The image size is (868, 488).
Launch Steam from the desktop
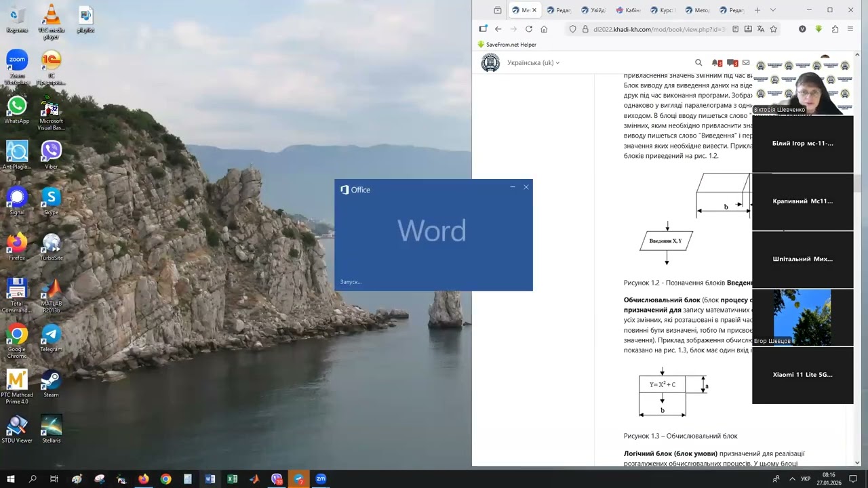[51, 383]
